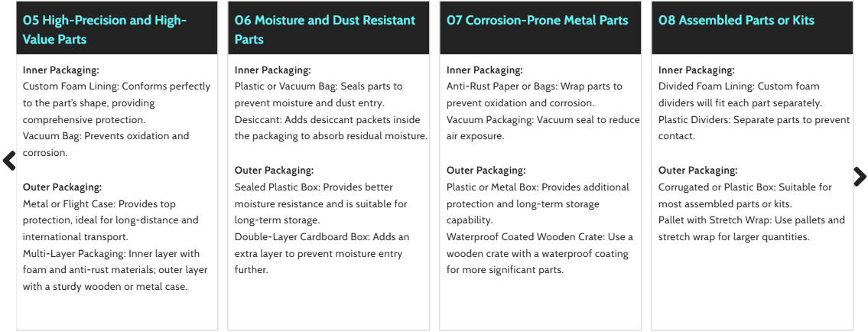Click Outer Packaging label in card 05
868x332 pixels.
click(62, 187)
